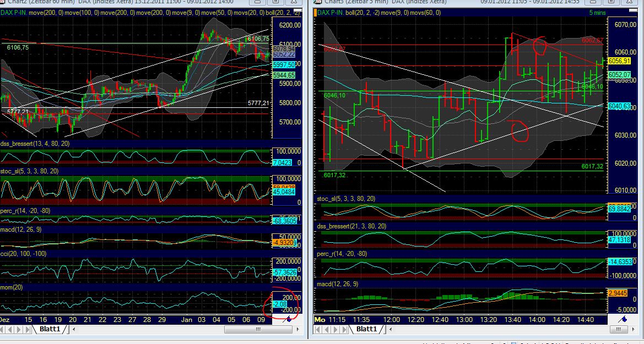644x344 pixels.
Task: Click the blue arrow icon below the mom(20) pane
Action: [x=289, y=320]
